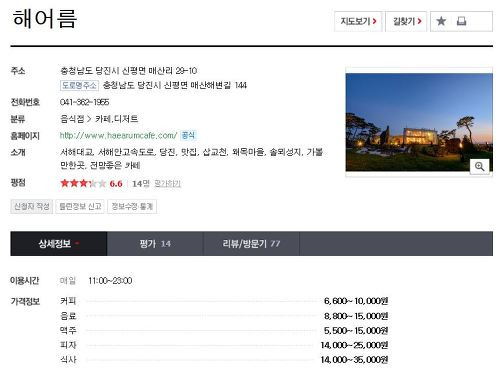This screenshot has height=375, width=500.
Task: Visit the haearumcafe.com homepage link
Action: click(x=118, y=135)
